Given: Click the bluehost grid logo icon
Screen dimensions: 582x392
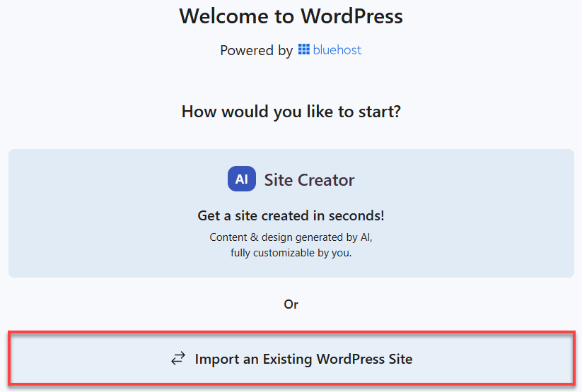Looking at the screenshot, I should (x=303, y=49).
